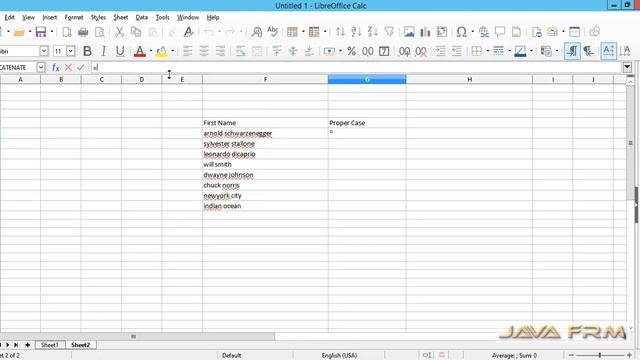Open the Format menu
The width and height of the screenshot is (640, 360).
pyautogui.click(x=74, y=17)
